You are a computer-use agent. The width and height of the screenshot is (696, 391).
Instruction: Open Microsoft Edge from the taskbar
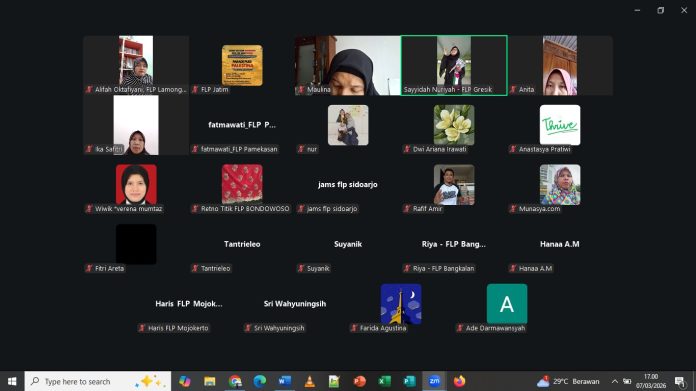(x=260, y=381)
